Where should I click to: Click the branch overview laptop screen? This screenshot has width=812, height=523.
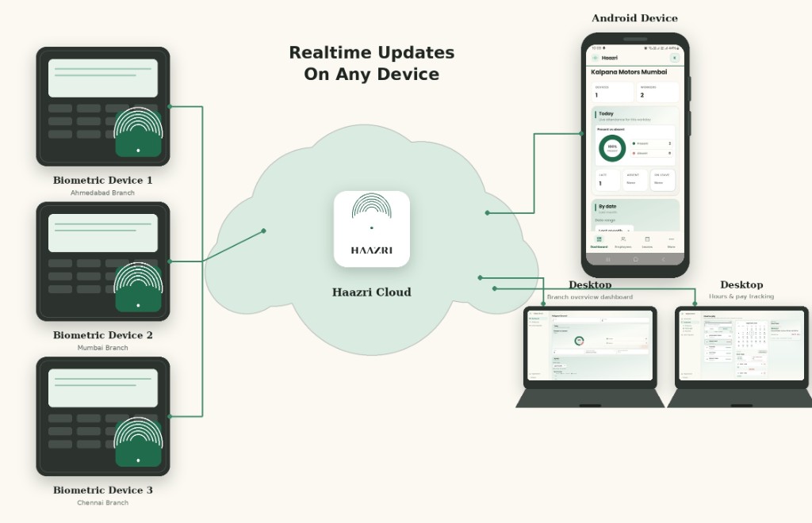(590, 345)
